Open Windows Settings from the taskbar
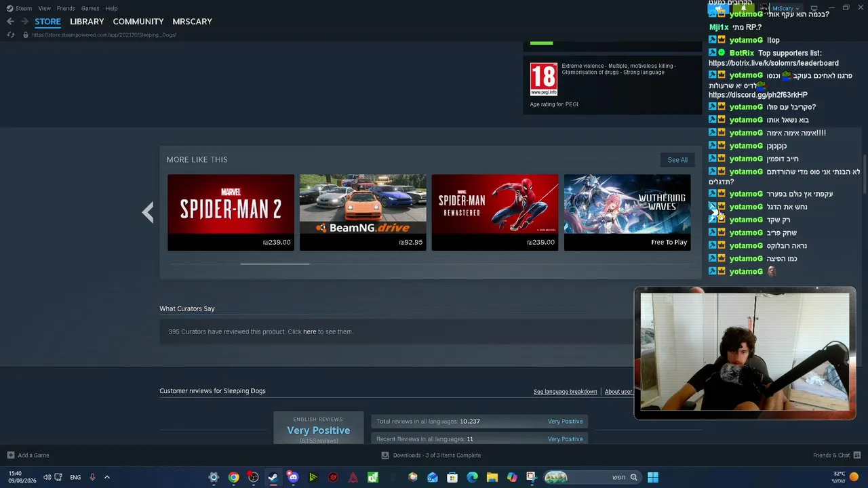868x488 pixels. [214, 477]
